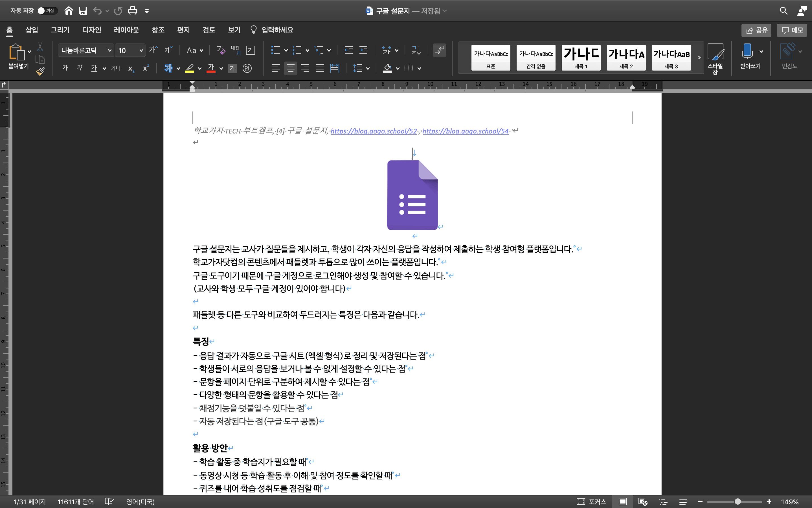Screen dimensions: 812x508
Task: Switch to the 레이아웃 (Layout) tab
Action: click(126, 30)
